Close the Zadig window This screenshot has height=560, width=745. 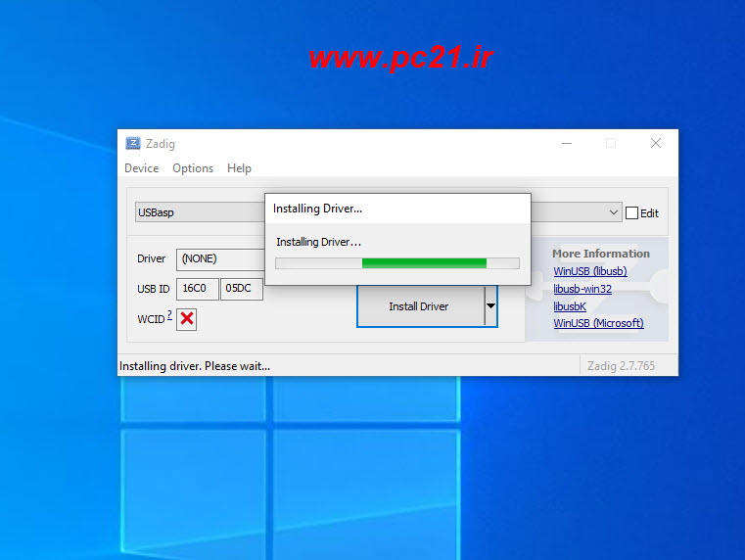click(x=656, y=143)
